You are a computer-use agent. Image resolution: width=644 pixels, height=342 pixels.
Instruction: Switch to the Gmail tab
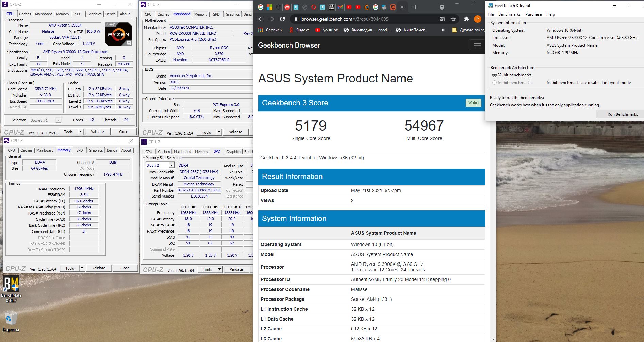coord(340,7)
